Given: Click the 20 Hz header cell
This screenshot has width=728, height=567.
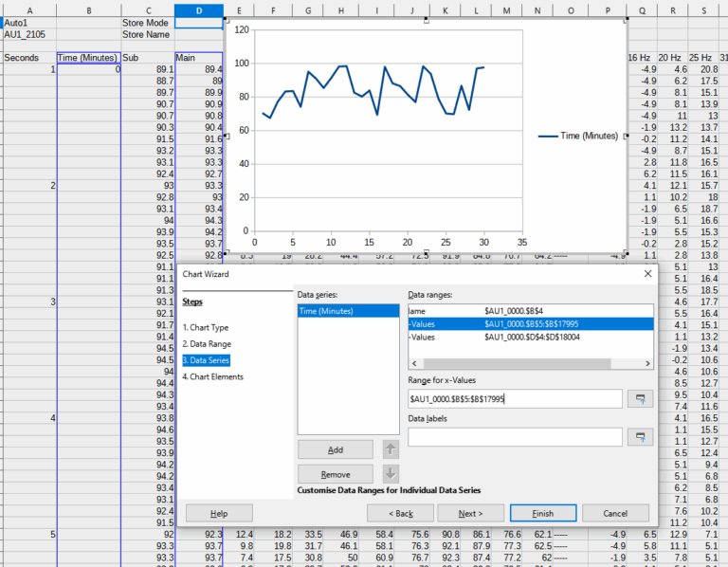Looking at the screenshot, I should click(x=673, y=58).
